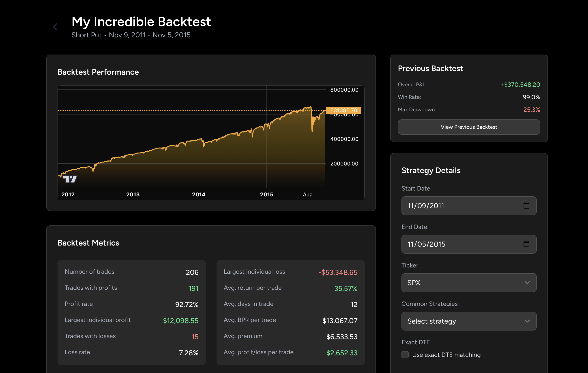Expand the SPX ticker dropdown
The width and height of the screenshot is (588, 373).
(x=469, y=283)
